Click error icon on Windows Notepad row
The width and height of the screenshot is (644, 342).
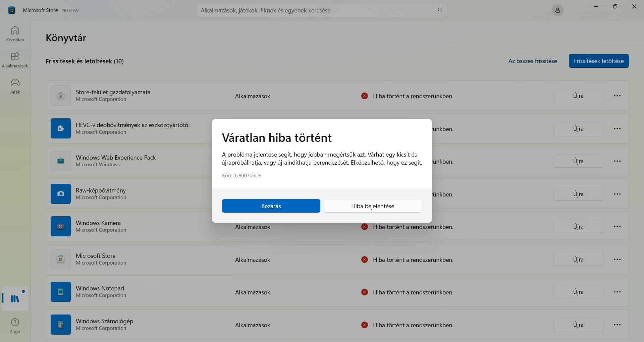(365, 292)
